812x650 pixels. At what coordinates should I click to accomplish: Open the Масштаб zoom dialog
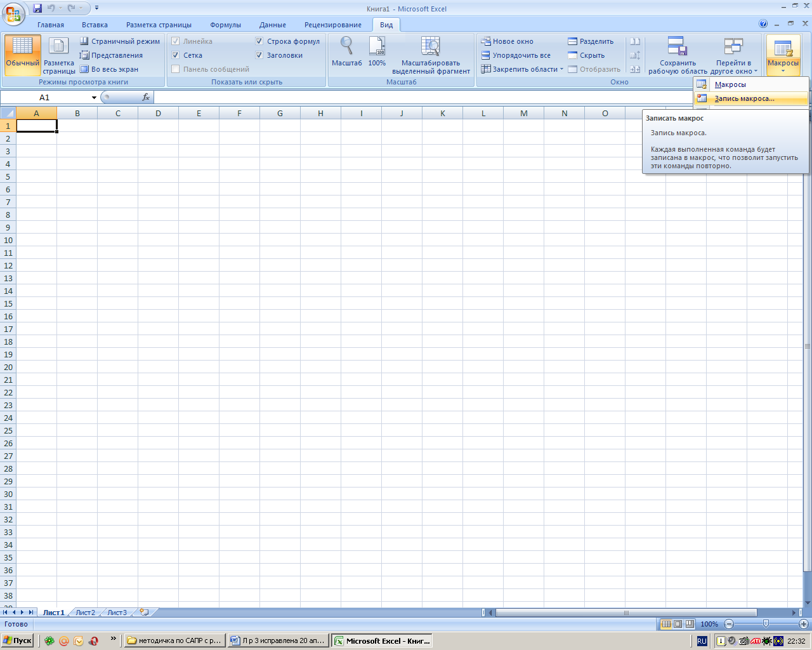click(346, 52)
